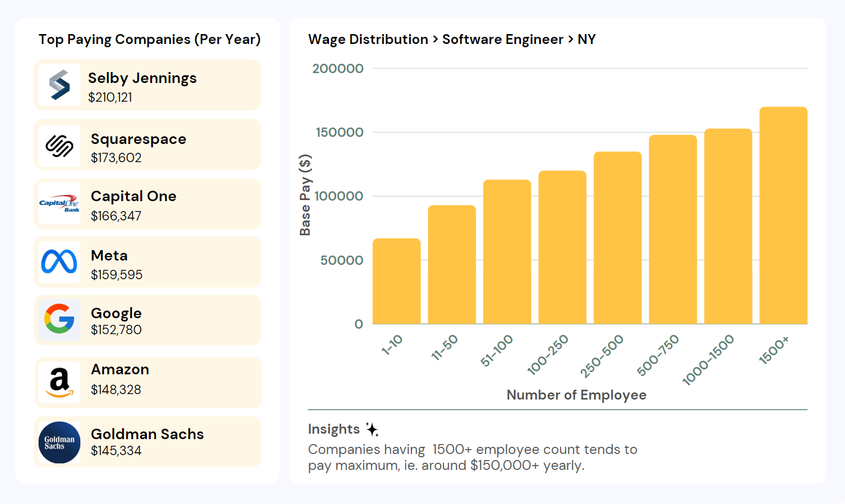Click the Goldman Sachs round logo
845x504 pixels.
(59, 442)
